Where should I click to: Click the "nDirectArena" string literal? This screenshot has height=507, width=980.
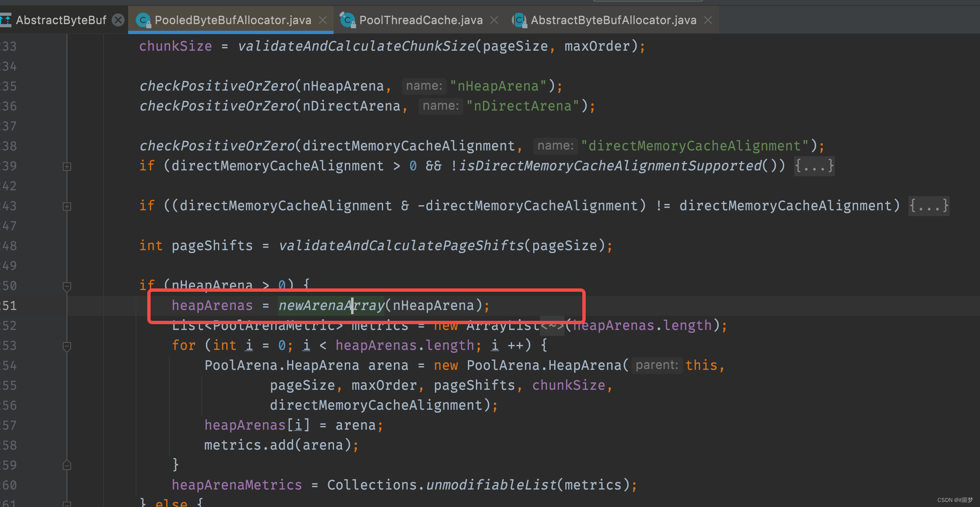pos(523,106)
